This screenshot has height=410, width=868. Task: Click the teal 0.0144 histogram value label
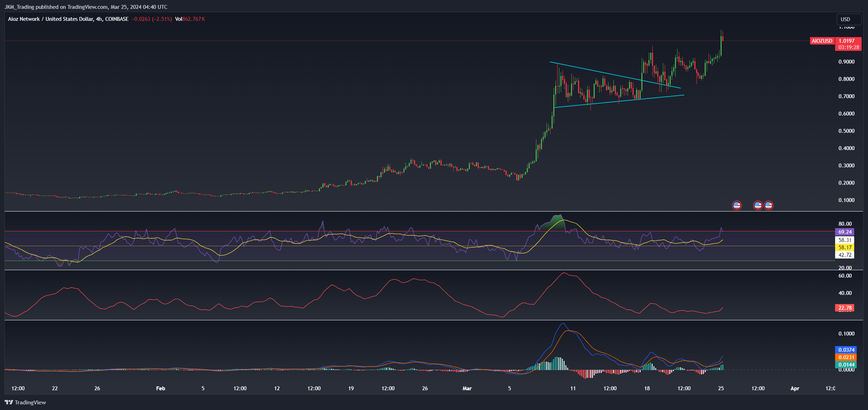[x=846, y=365]
